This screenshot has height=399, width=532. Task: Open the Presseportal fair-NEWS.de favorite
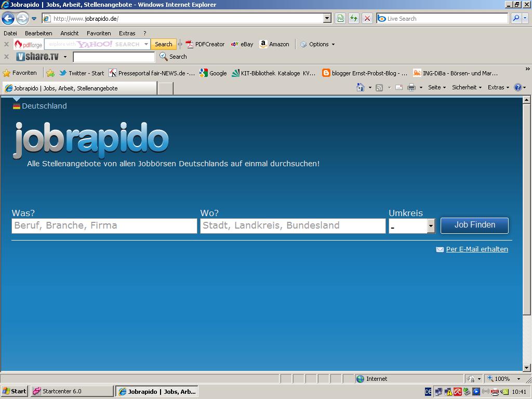click(152, 73)
